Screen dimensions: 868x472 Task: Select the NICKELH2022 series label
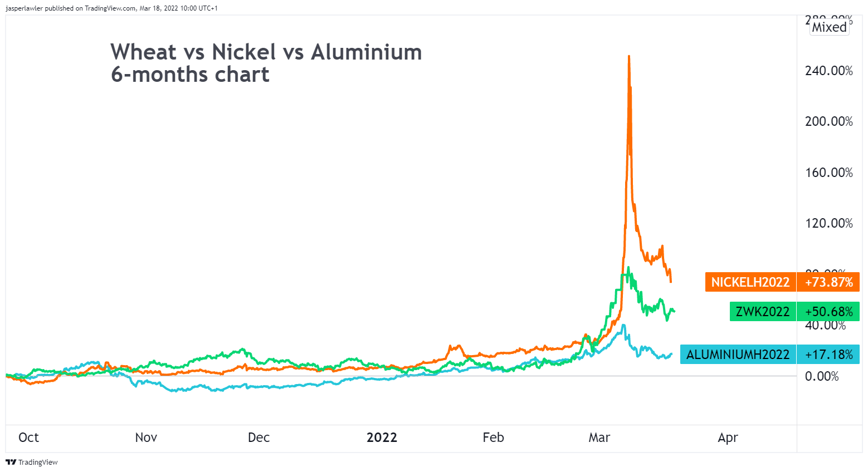(750, 282)
